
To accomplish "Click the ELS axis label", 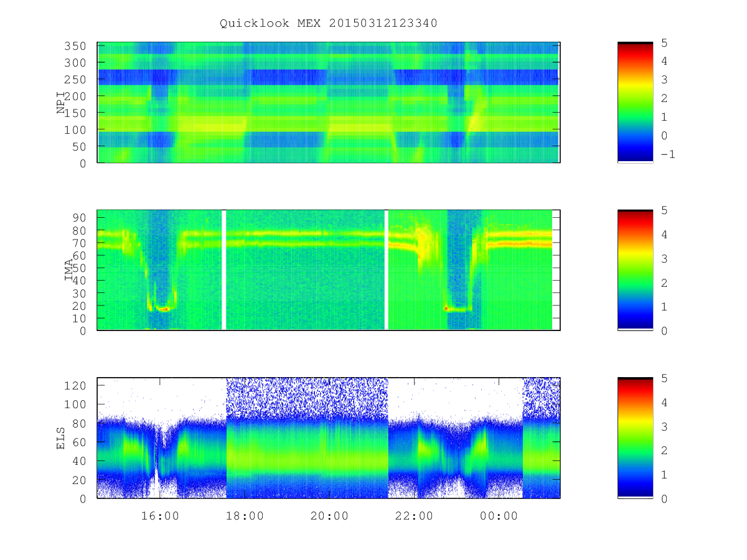I will pos(61,437).
